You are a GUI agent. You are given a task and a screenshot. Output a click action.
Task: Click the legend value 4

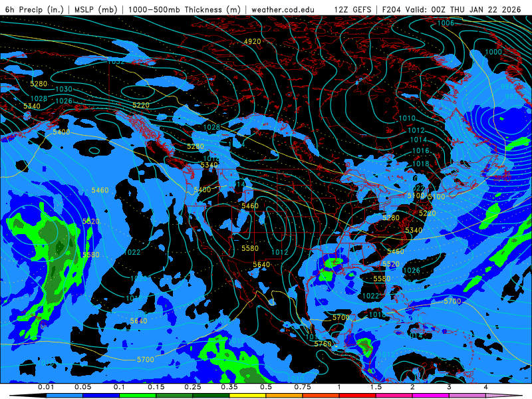coord(485,387)
